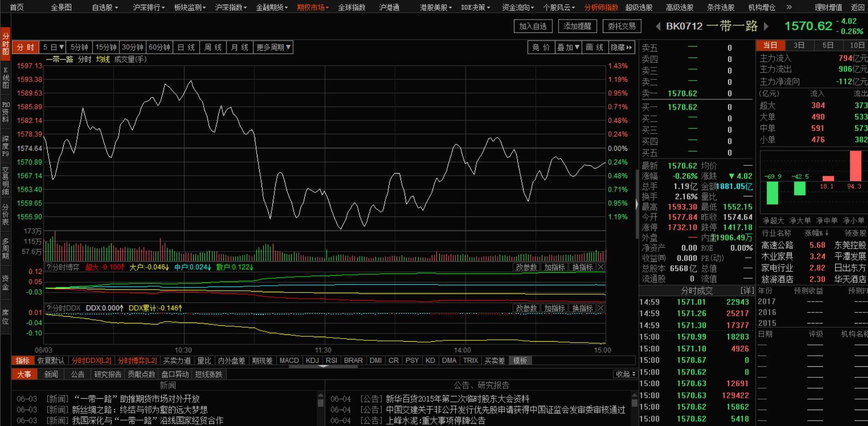This screenshot has height=426, width=868.
Task: Expand the 金融期货 menu
Action: pos(272,7)
